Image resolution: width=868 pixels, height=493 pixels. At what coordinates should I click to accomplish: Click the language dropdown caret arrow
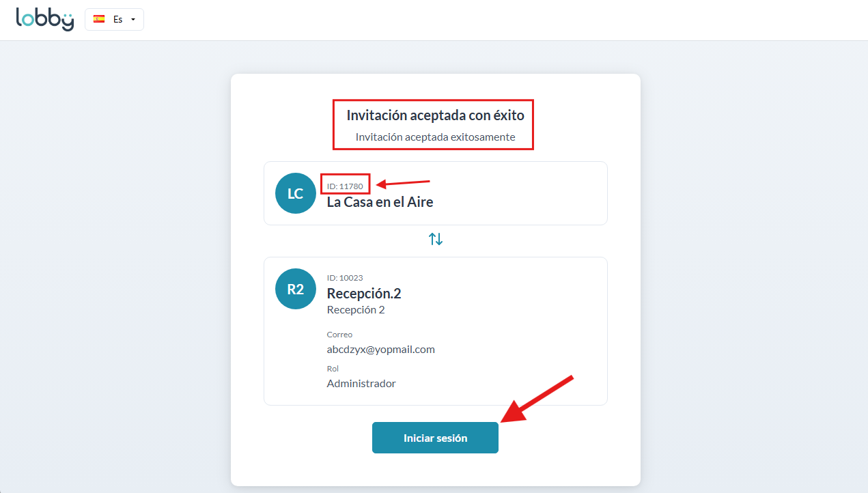tap(133, 19)
